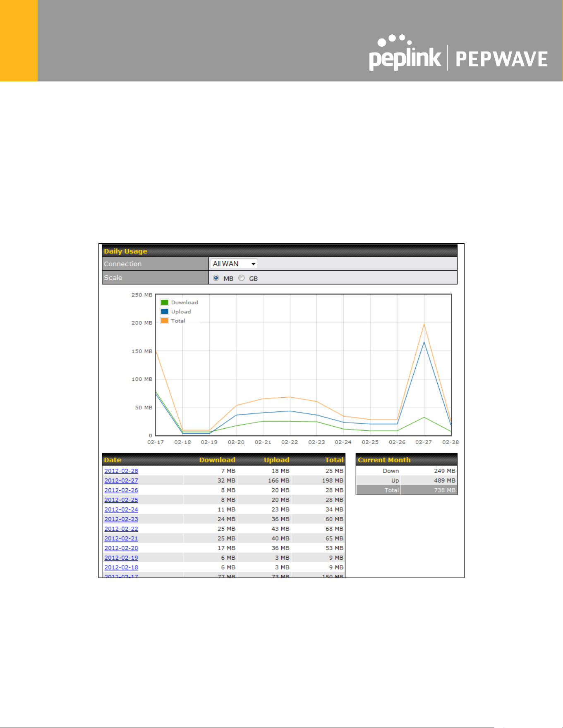Open the 2012-02-20 daily link
Screen dimensions: 563x728
pos(121,548)
